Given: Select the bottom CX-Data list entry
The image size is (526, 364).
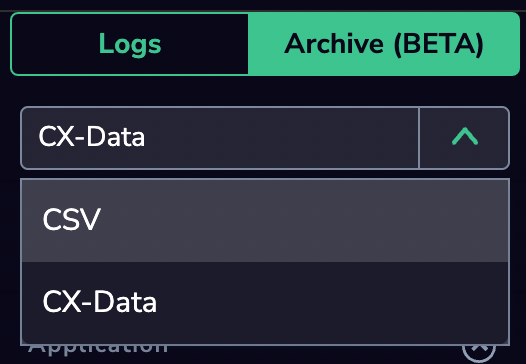Looking at the screenshot, I should pos(265,303).
